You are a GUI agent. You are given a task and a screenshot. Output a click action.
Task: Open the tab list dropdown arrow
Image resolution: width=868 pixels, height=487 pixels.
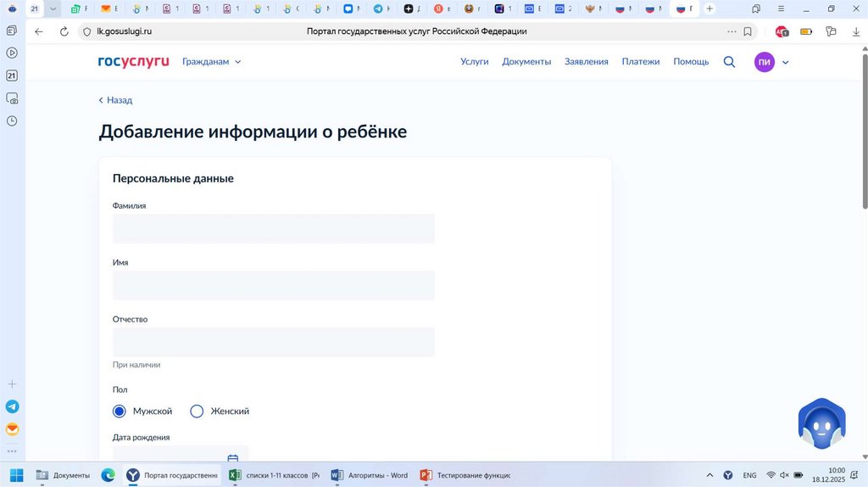point(53,8)
